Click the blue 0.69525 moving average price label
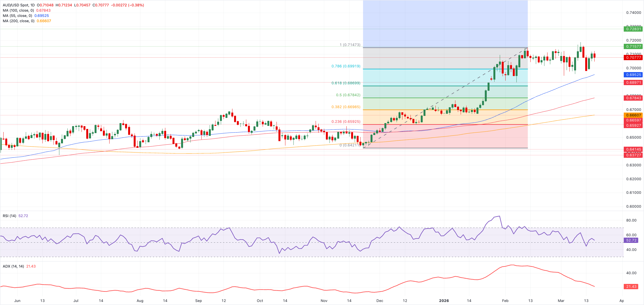 (x=633, y=75)
